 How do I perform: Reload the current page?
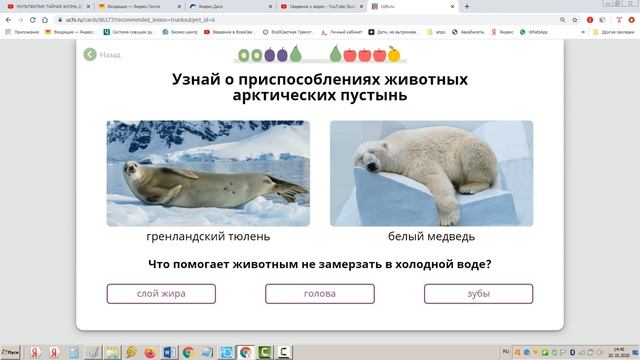[x=33, y=20]
